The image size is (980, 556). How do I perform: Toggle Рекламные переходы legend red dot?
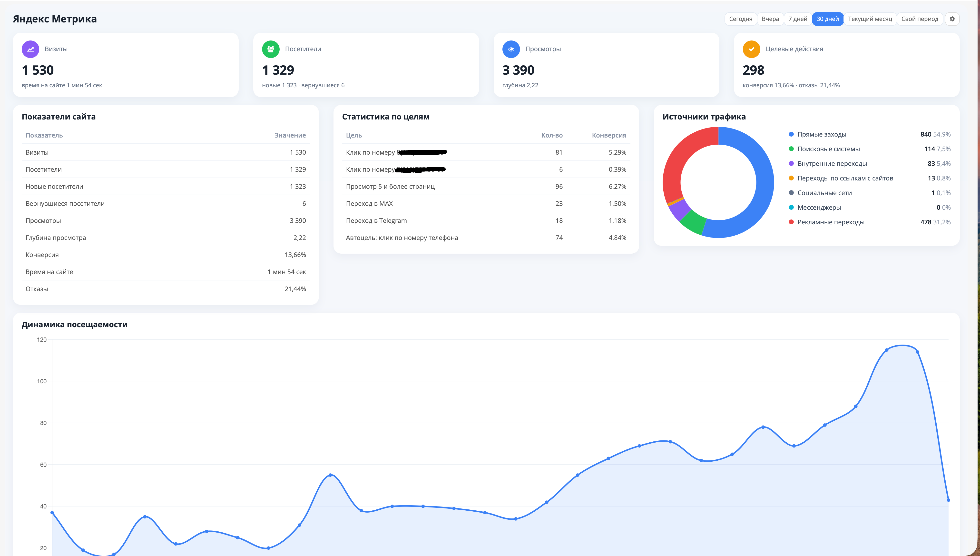pyautogui.click(x=791, y=222)
